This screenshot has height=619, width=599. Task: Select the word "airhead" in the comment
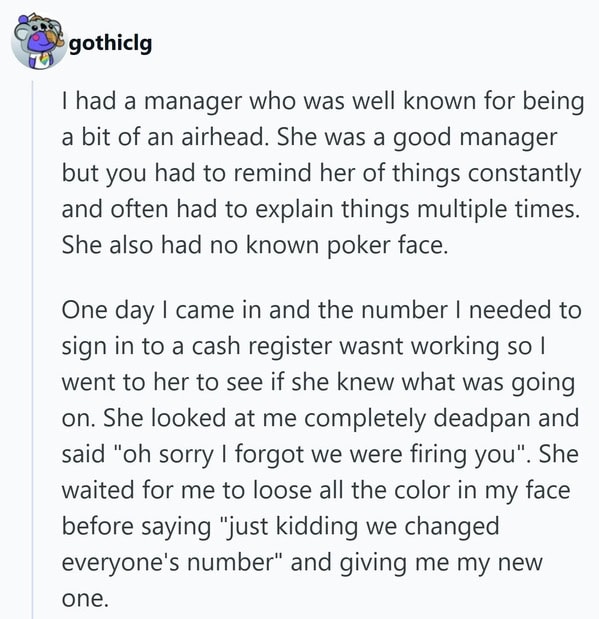coord(223,137)
